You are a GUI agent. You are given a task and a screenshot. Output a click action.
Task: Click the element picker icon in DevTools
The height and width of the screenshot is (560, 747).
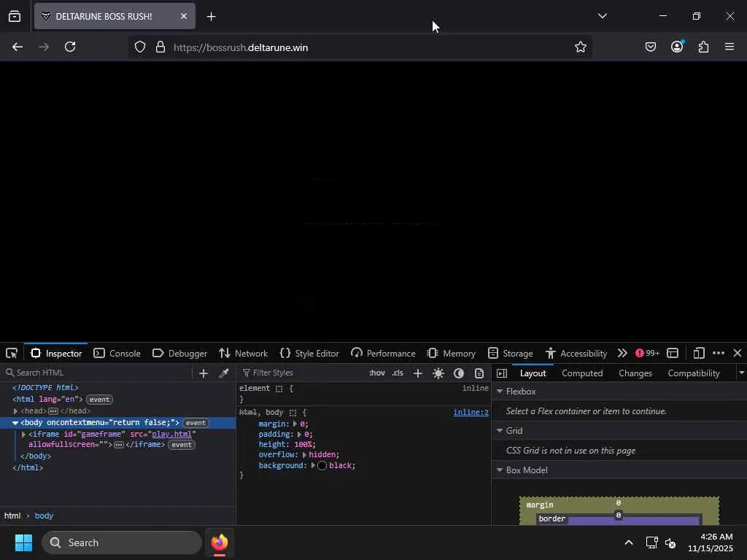tap(12, 353)
